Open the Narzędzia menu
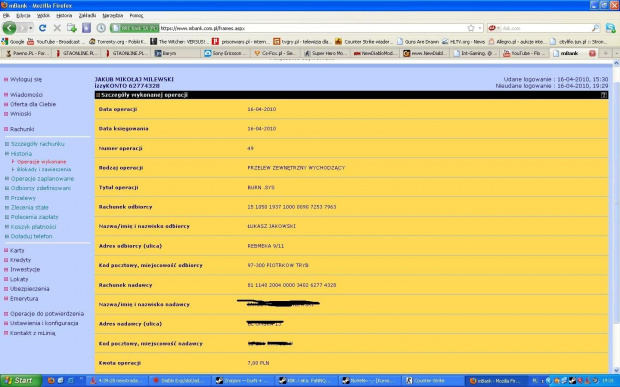This screenshot has height=387, width=620. [x=113, y=15]
